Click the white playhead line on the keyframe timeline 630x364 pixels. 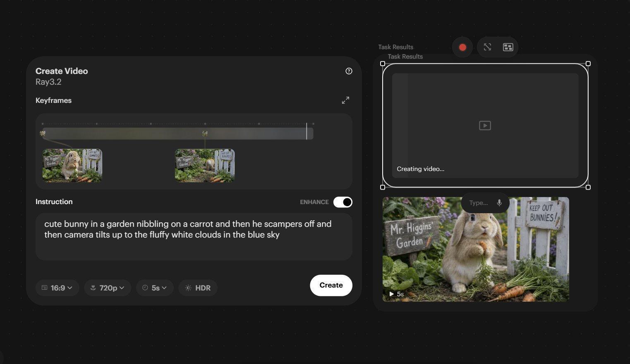[x=307, y=131]
